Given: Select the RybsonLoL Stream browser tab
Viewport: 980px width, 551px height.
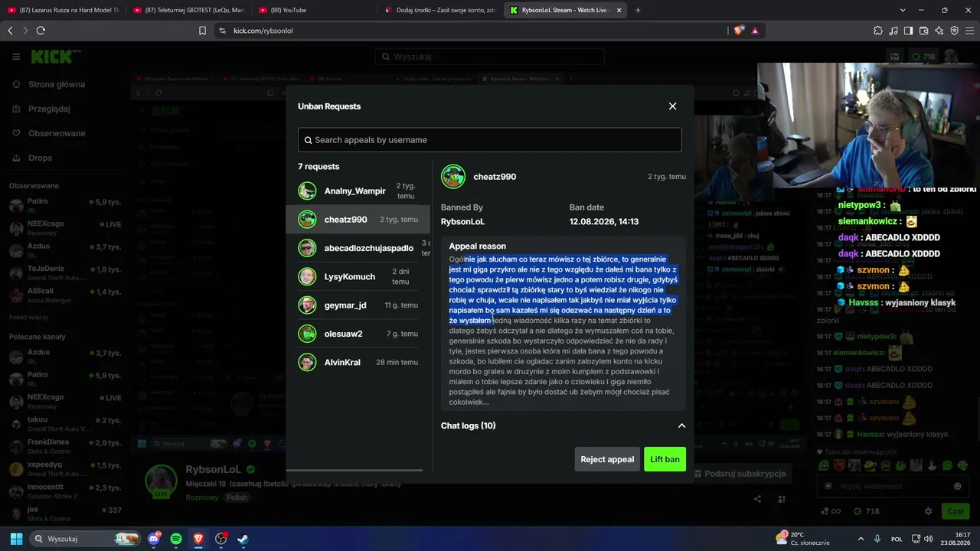Looking at the screenshot, I should (566, 10).
